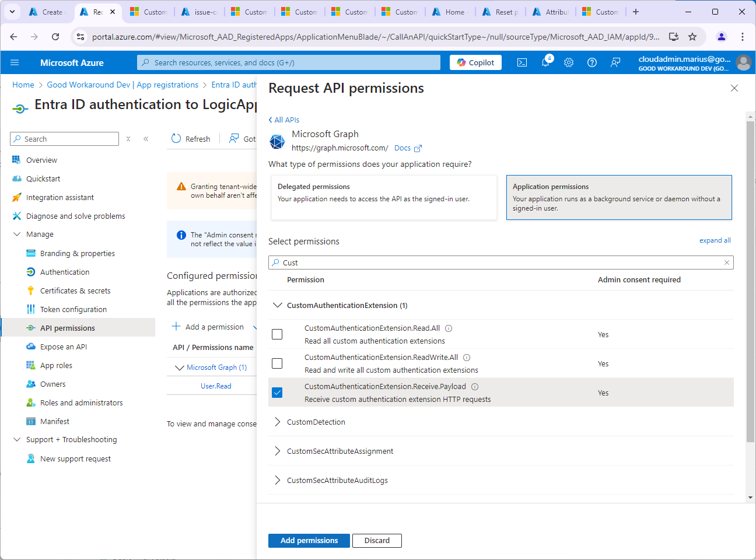Click the All APIs back link
Viewport: 756px width, 560px height.
284,120
